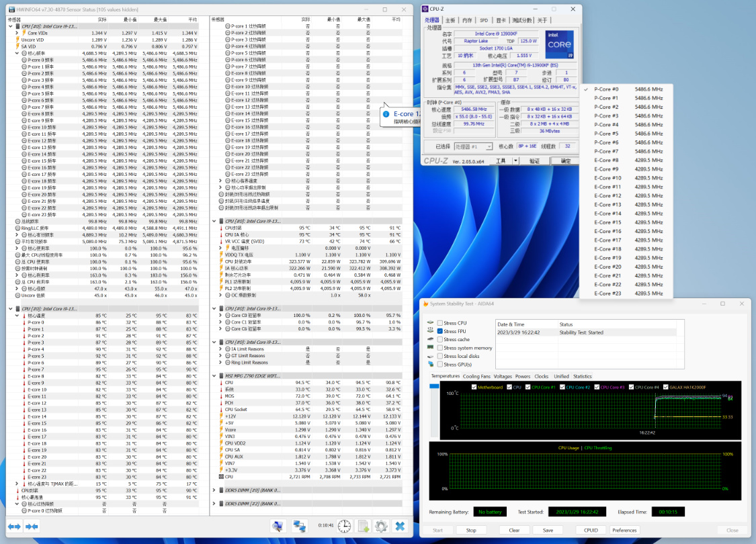756x544 pixels.
Task: Click the Preferences button
Action: [624, 530]
